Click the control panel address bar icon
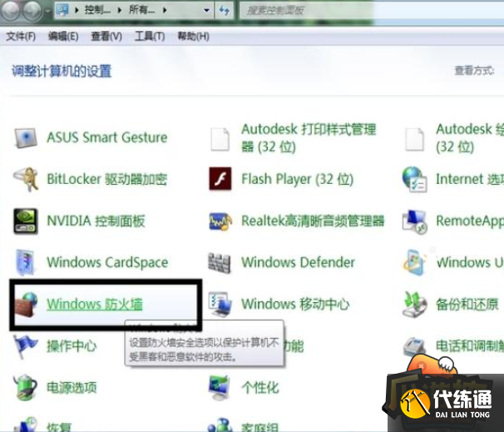 coord(62,10)
